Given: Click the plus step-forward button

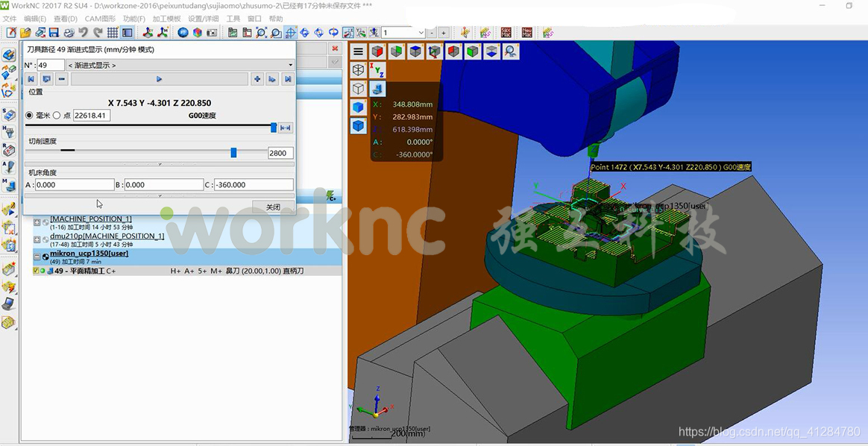Looking at the screenshot, I should click(257, 79).
